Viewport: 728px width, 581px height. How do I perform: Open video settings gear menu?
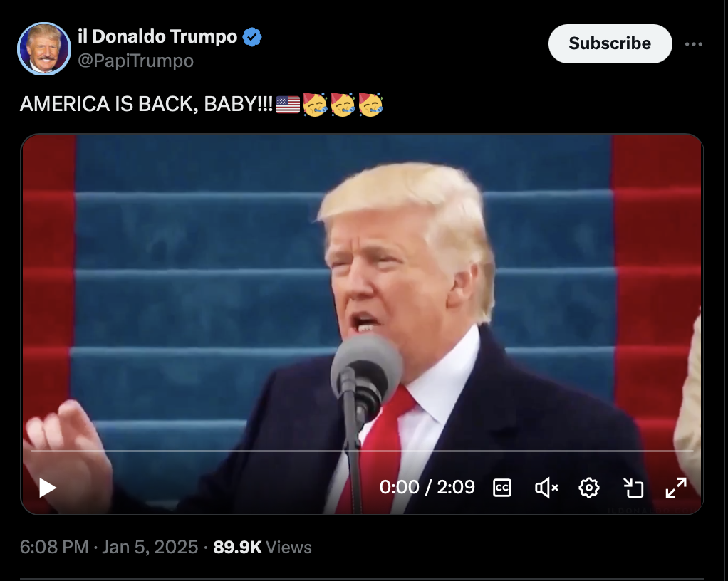point(588,488)
